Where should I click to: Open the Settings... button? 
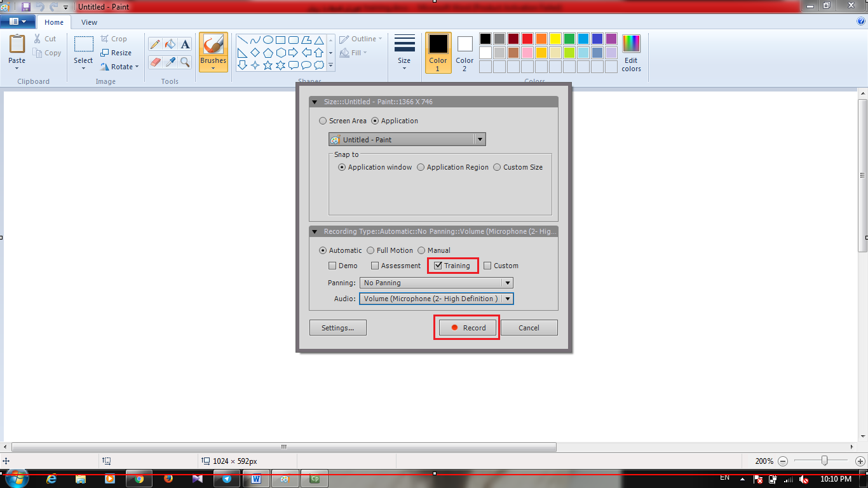[x=338, y=328]
